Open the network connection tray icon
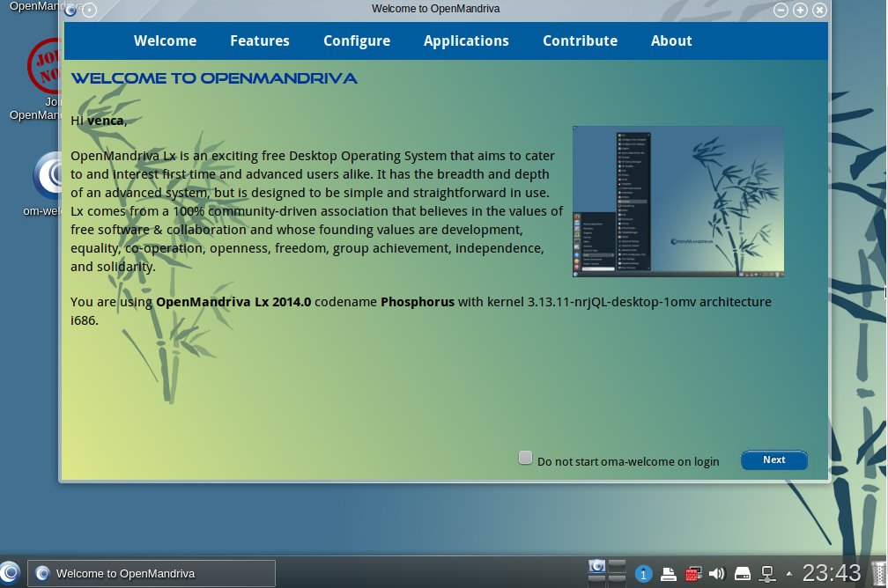888x588 pixels. [767, 574]
